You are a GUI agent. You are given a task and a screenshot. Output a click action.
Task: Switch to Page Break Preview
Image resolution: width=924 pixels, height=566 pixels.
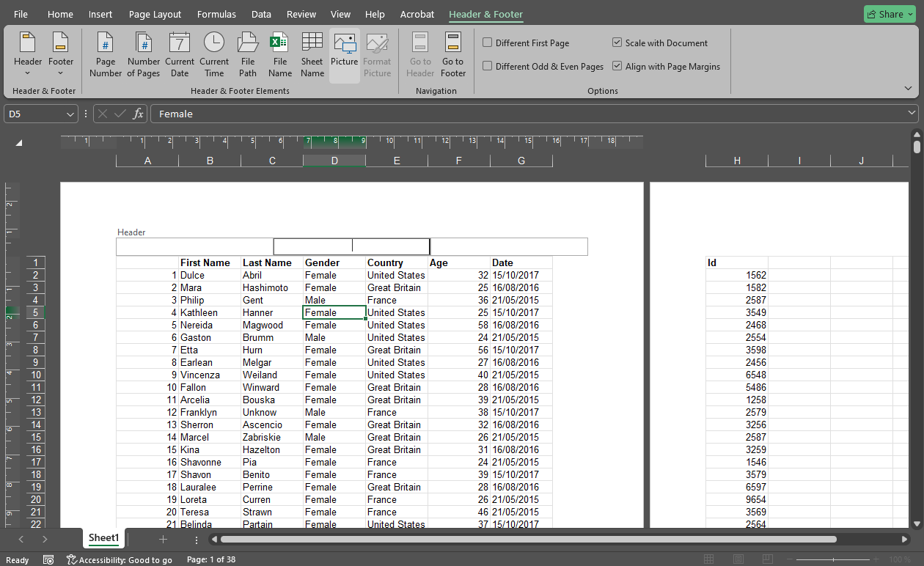(x=769, y=559)
